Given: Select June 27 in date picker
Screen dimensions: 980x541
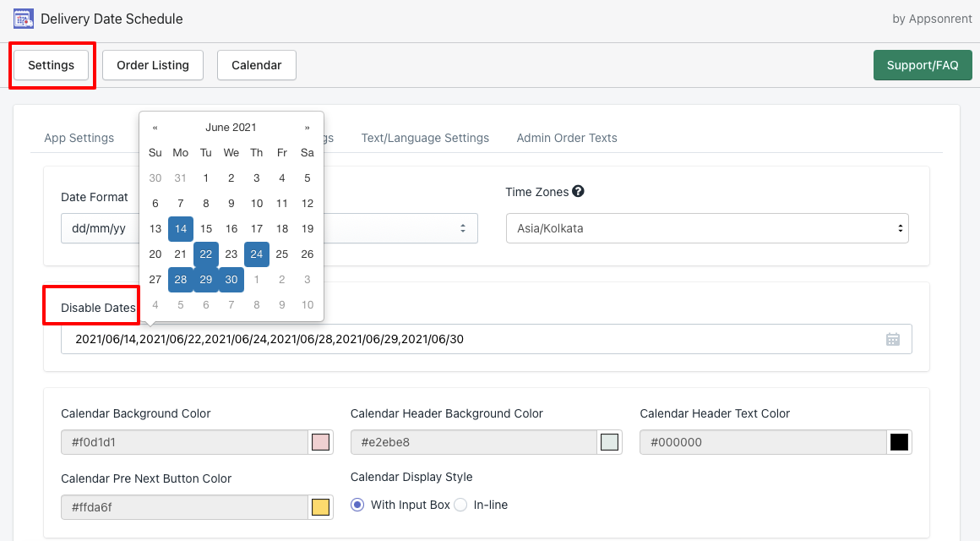Looking at the screenshot, I should coord(155,280).
